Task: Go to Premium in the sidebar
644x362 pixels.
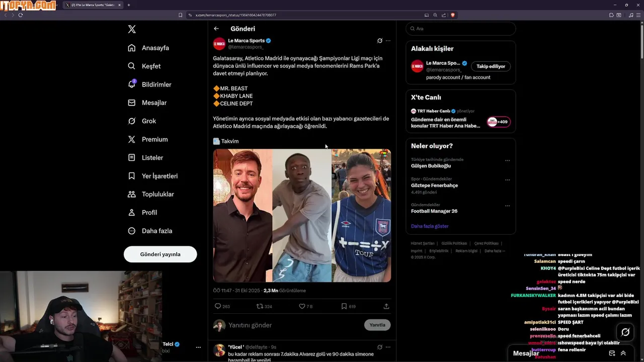Action: [x=148, y=139]
